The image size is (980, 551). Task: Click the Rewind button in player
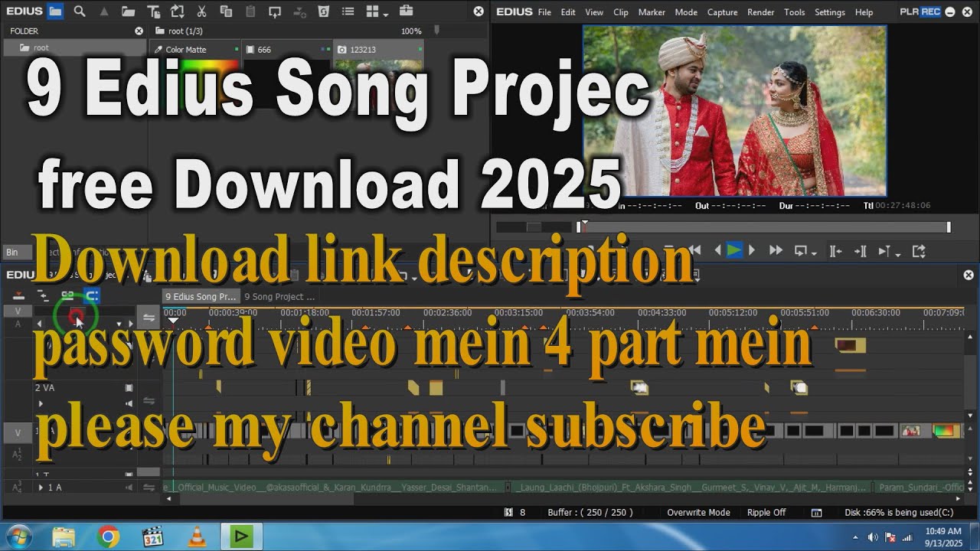click(x=695, y=250)
